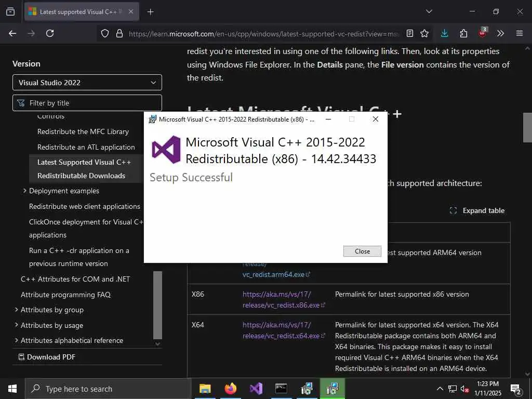Expand the Attributes by group node
The width and height of the screenshot is (532, 399).
coord(16,310)
